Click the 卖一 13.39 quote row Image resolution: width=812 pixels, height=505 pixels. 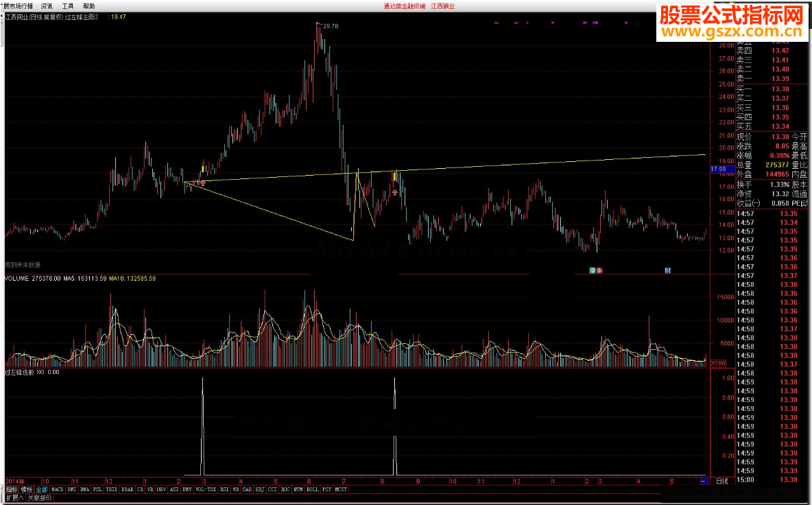(763, 78)
